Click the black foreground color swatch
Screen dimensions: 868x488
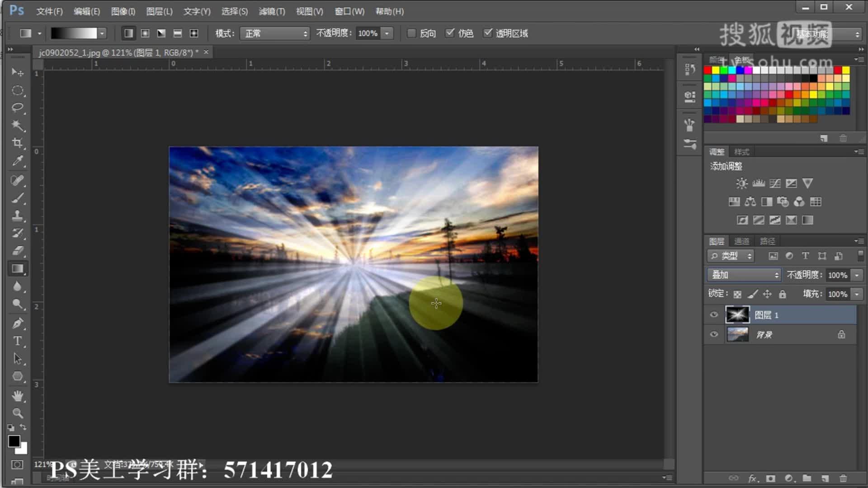pos(14,441)
